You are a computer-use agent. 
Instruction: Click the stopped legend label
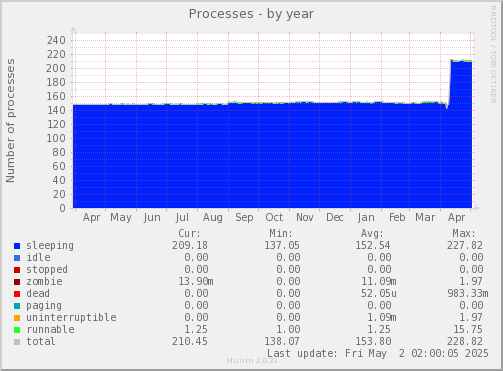pos(47,269)
